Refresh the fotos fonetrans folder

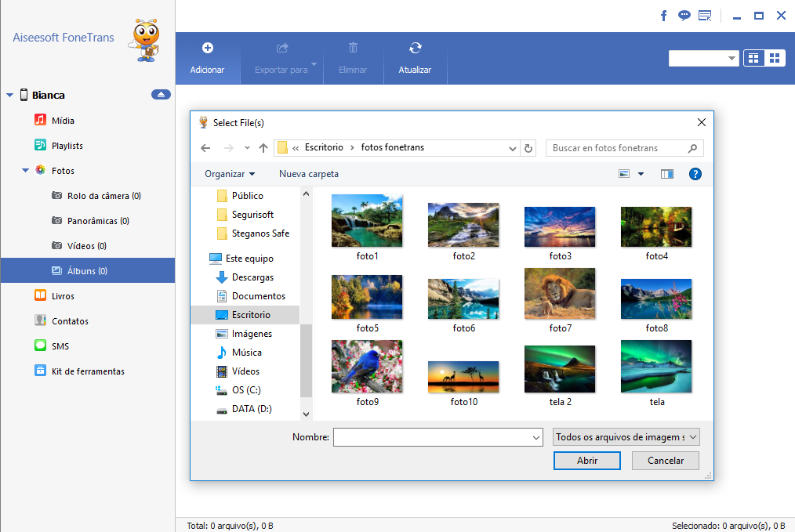529,148
